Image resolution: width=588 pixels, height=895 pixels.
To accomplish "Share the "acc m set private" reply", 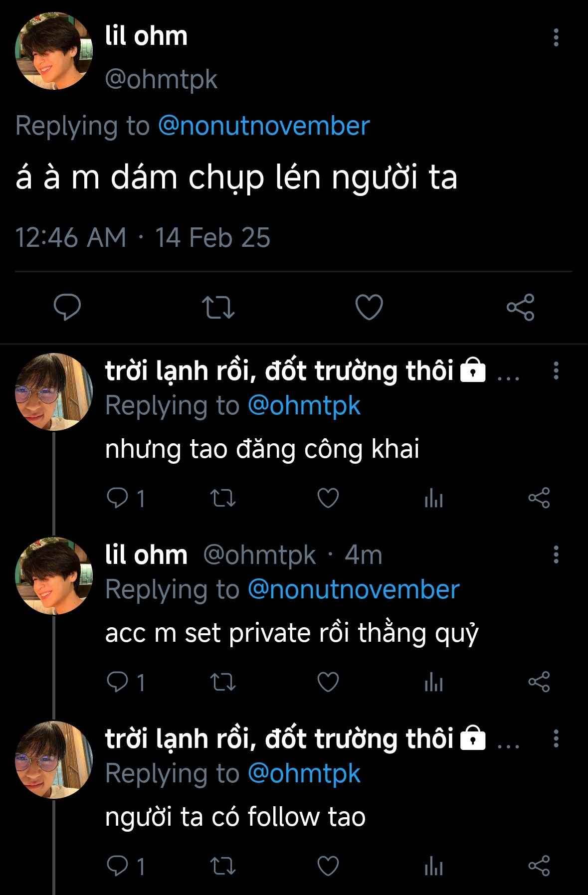I will 539,682.
